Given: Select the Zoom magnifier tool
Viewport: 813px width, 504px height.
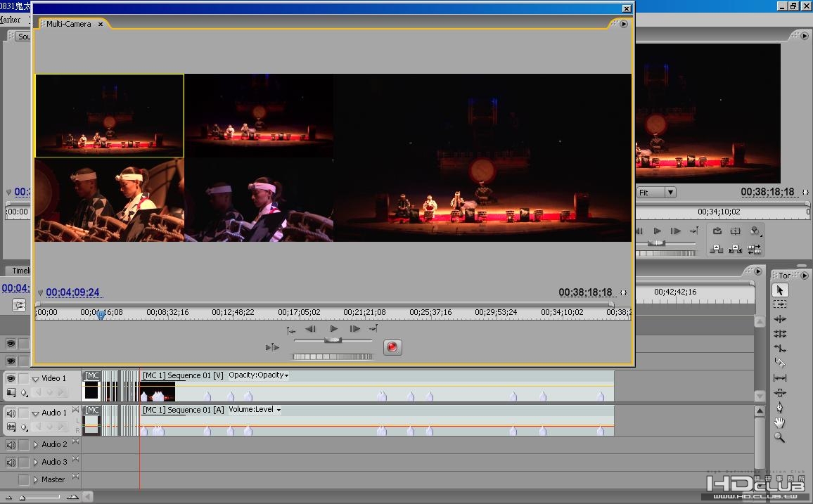Looking at the screenshot, I should coord(780,437).
